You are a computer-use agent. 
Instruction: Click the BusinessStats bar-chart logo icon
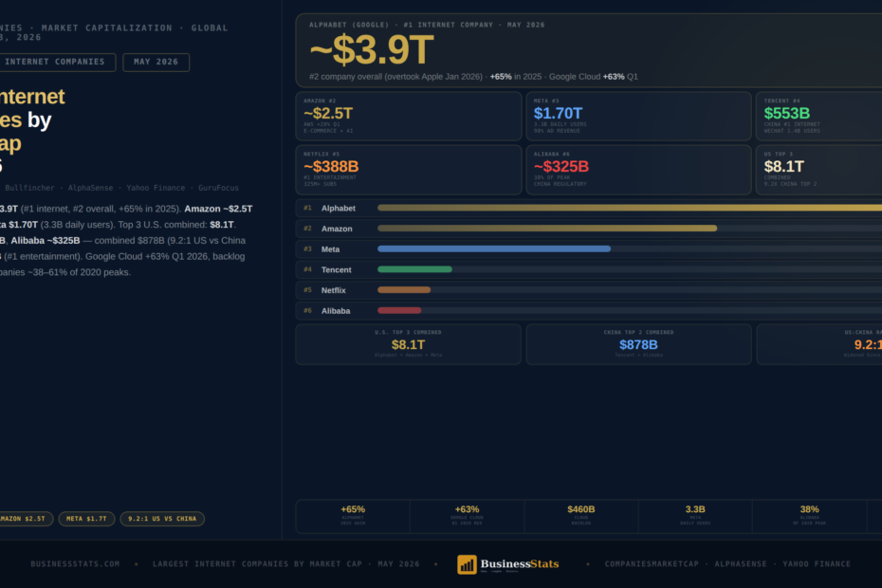point(467,564)
